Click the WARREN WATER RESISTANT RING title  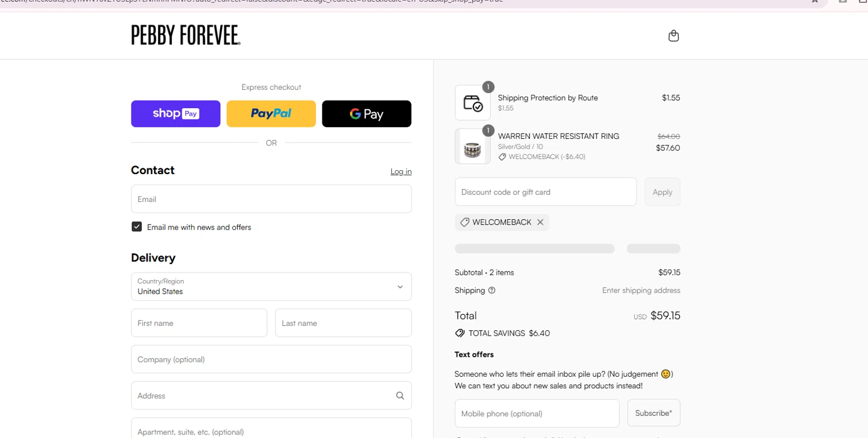tap(558, 136)
